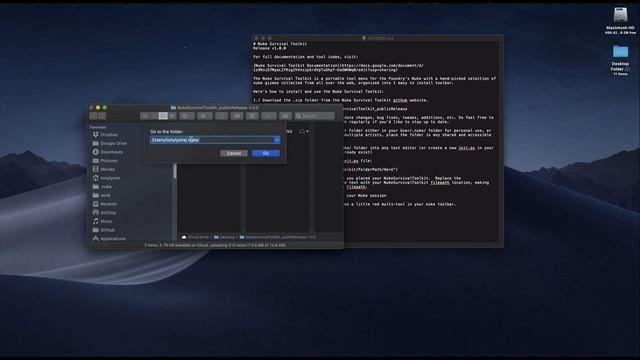The width and height of the screenshot is (640, 360).
Task: Open the group-by dropdown in the Finder toolbar
Action: pos(187,116)
